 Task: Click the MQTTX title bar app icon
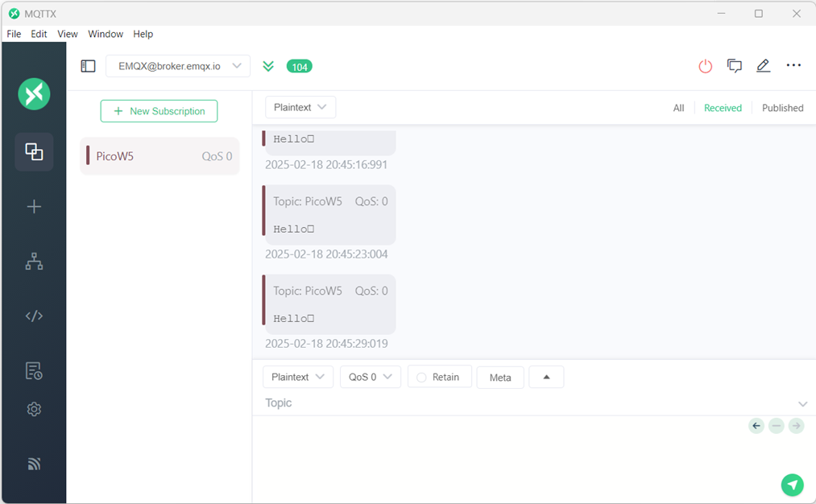[x=14, y=14]
